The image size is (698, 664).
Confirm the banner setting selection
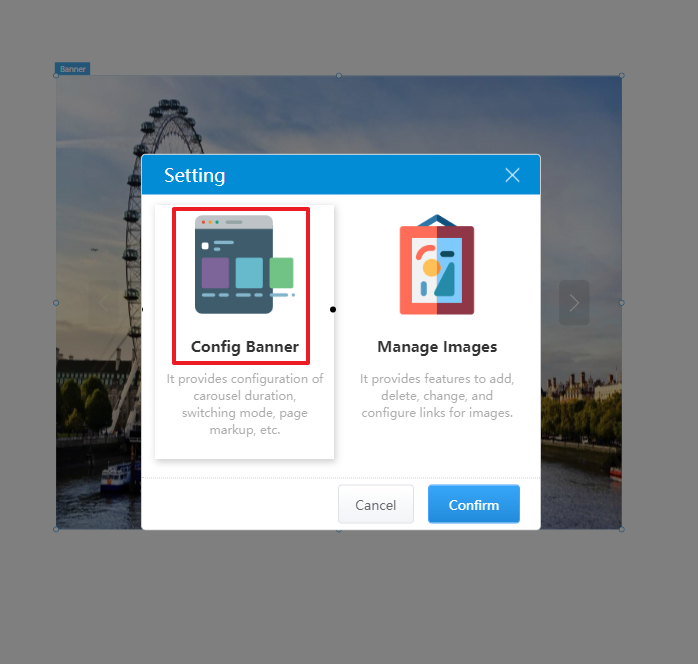pos(474,504)
